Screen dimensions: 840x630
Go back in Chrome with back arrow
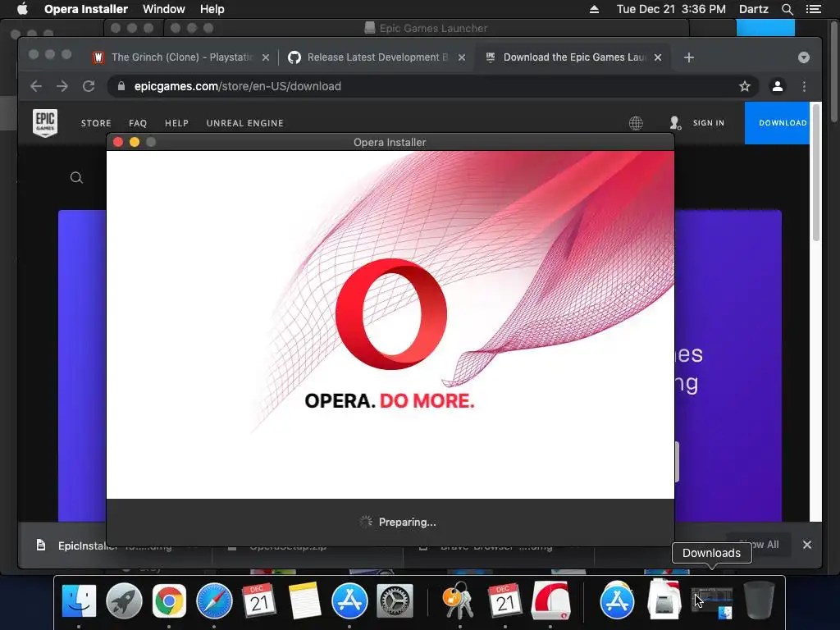36,86
